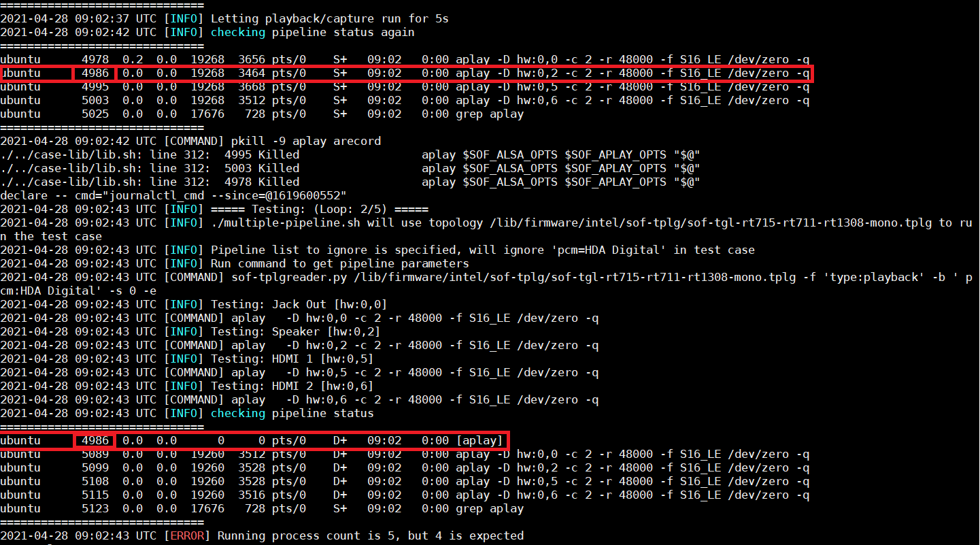Click the timestamp 09:02:37 in the first log line

pos(102,19)
